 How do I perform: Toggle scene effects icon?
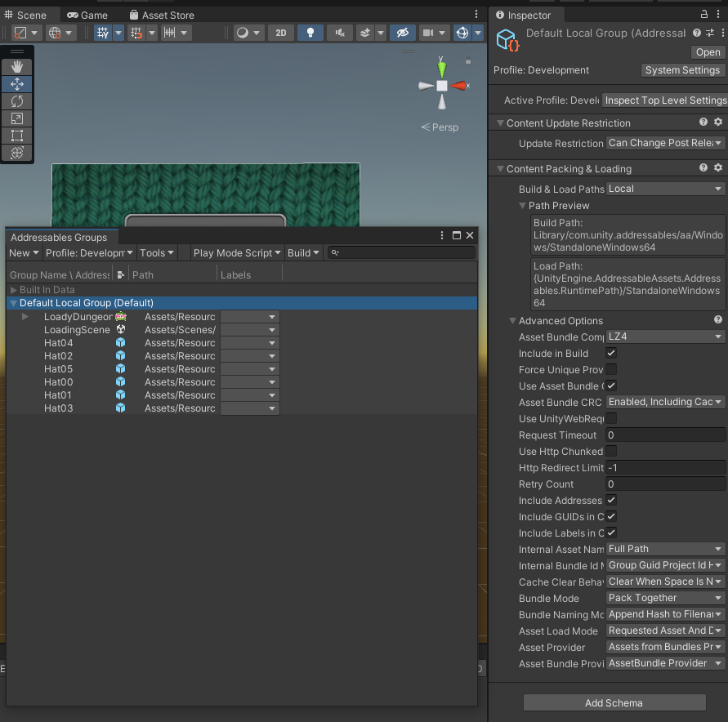tap(365, 33)
